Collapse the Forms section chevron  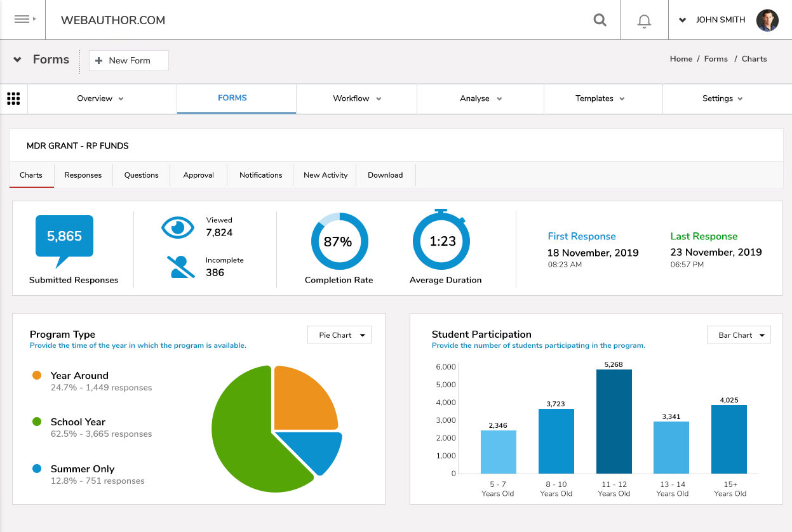click(18, 60)
